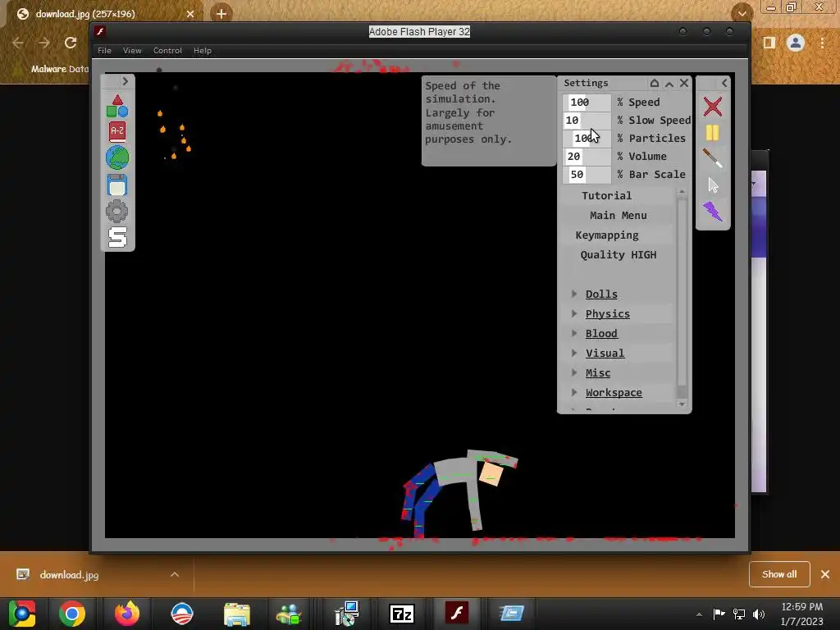Click the browser side panel icon
Viewport: 840px width, 630px height.
click(769, 43)
